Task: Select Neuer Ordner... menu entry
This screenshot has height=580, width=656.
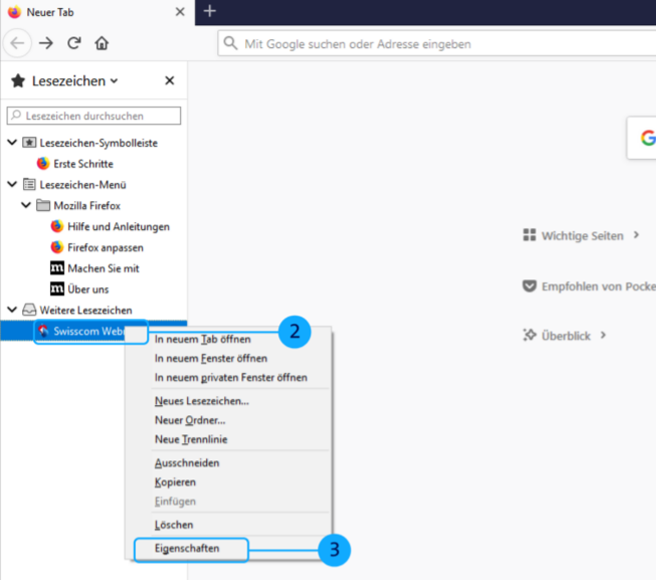Action: 190,420
